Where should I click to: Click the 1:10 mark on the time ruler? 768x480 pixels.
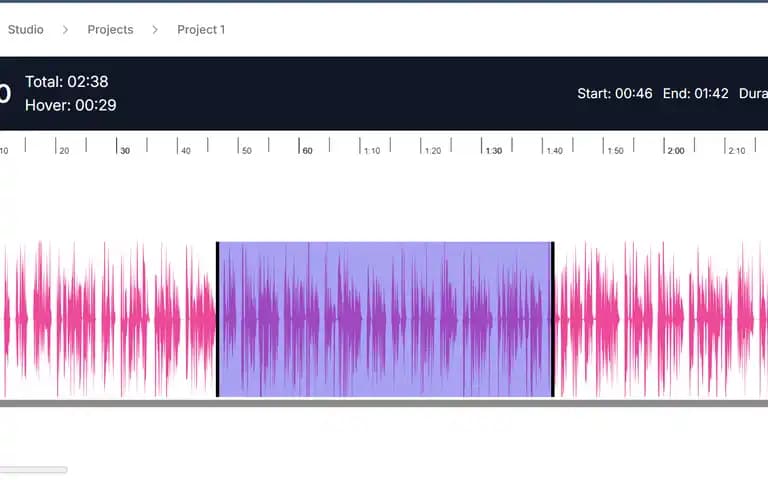click(x=372, y=151)
